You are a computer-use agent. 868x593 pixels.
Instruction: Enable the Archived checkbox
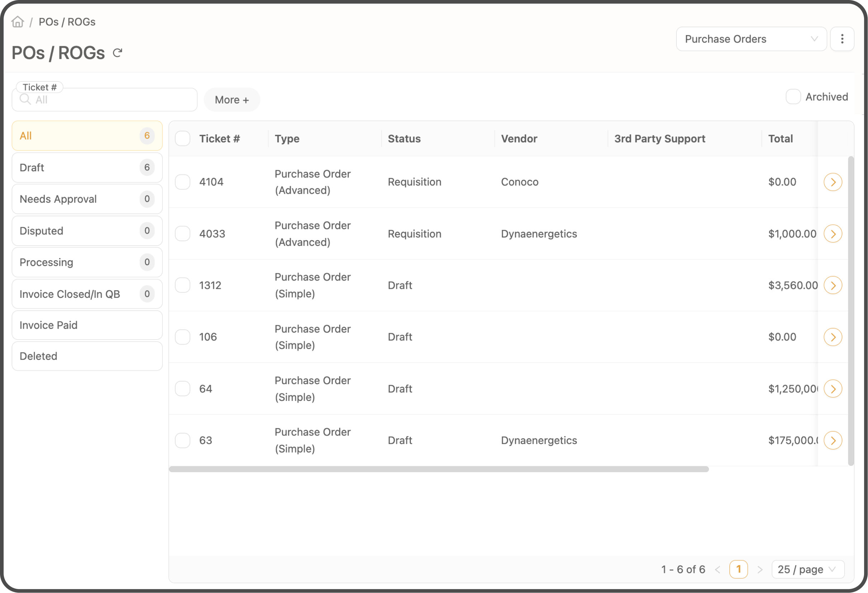click(793, 97)
